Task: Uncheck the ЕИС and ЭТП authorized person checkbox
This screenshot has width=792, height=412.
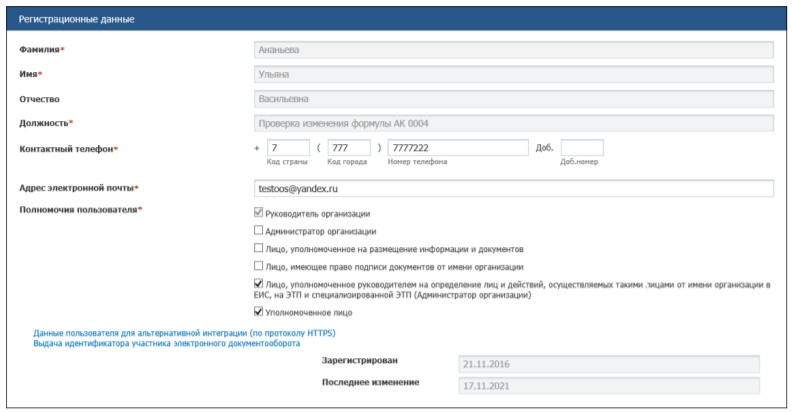Action: pyautogui.click(x=260, y=285)
